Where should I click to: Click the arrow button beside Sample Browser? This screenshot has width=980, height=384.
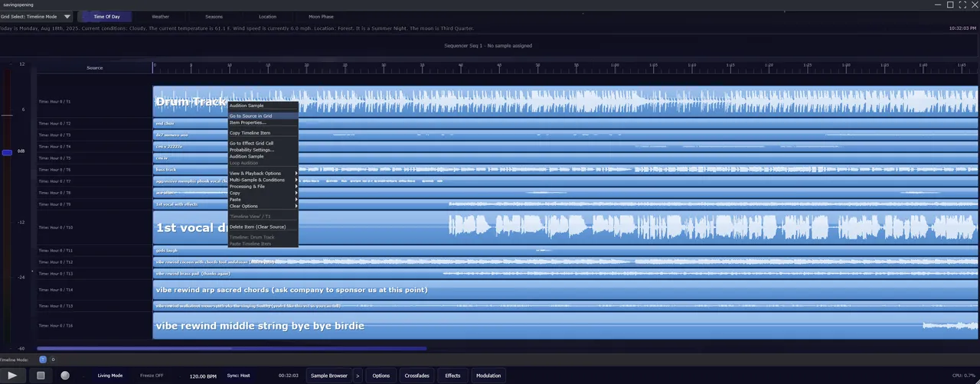[x=358, y=376]
